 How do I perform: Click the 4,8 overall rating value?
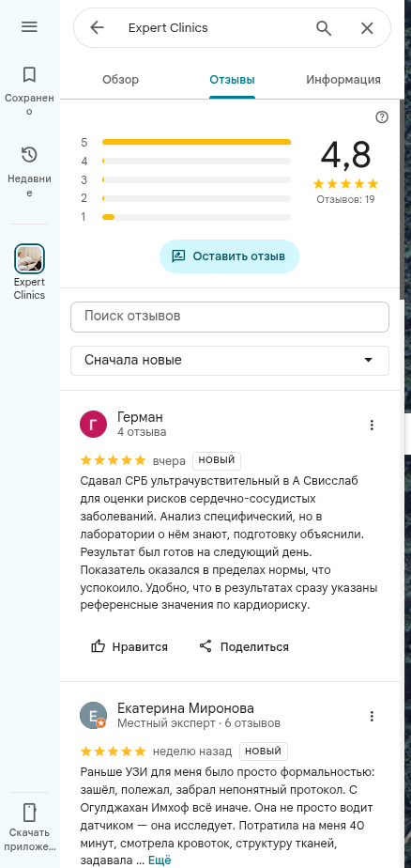pyautogui.click(x=345, y=154)
